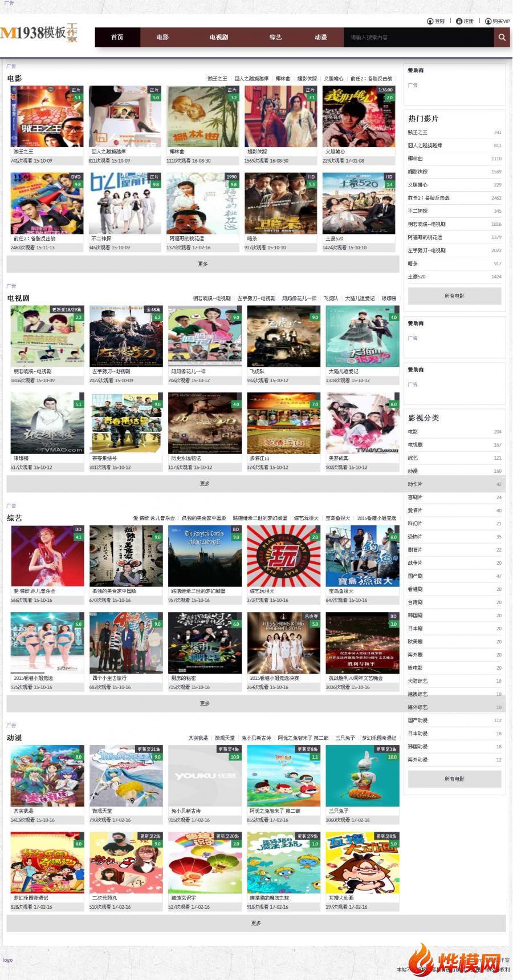
Task: Click 梦幻乐园奇遇记 link in 动漫 header row
Action: pyautogui.click(x=379, y=738)
